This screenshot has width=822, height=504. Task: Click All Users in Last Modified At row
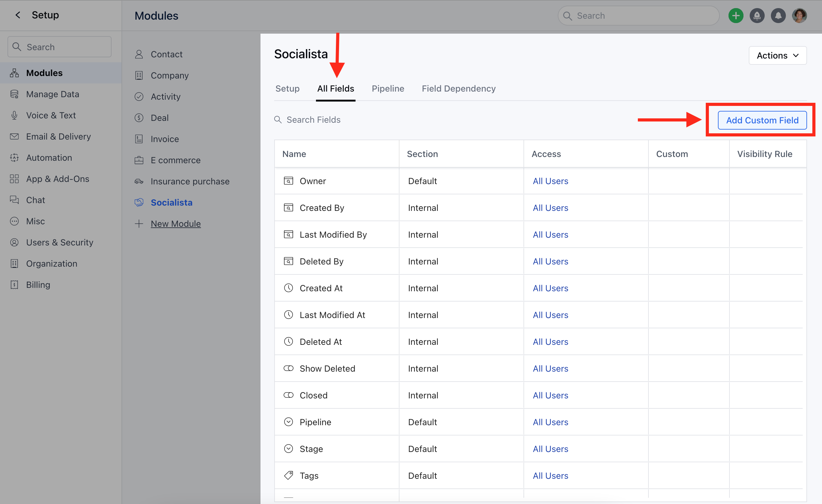click(551, 315)
